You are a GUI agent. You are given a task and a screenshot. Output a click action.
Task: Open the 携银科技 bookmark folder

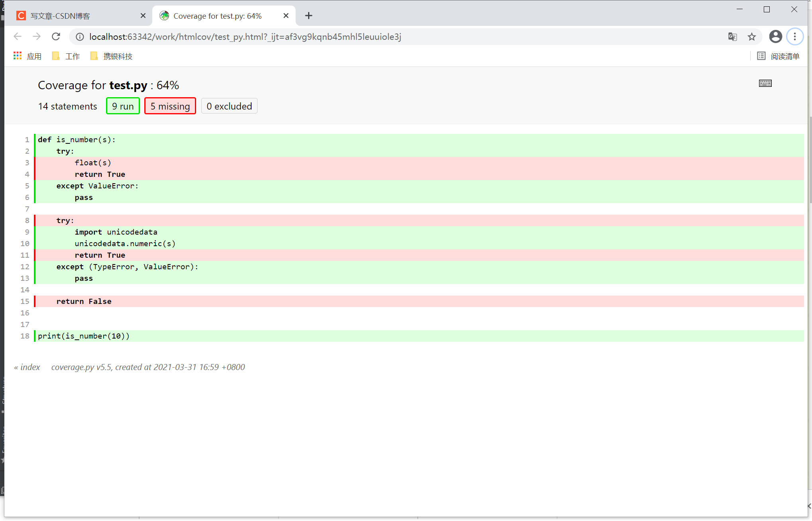[x=111, y=56]
